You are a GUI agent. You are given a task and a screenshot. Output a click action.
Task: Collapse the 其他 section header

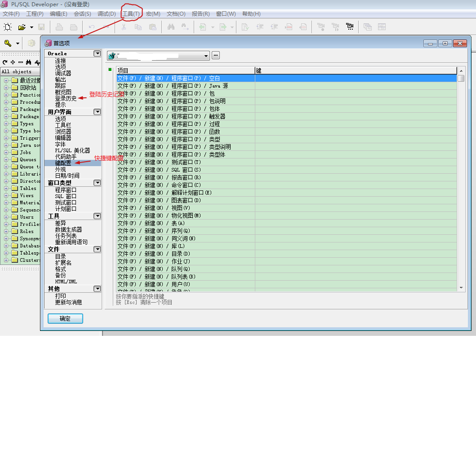tap(97, 289)
